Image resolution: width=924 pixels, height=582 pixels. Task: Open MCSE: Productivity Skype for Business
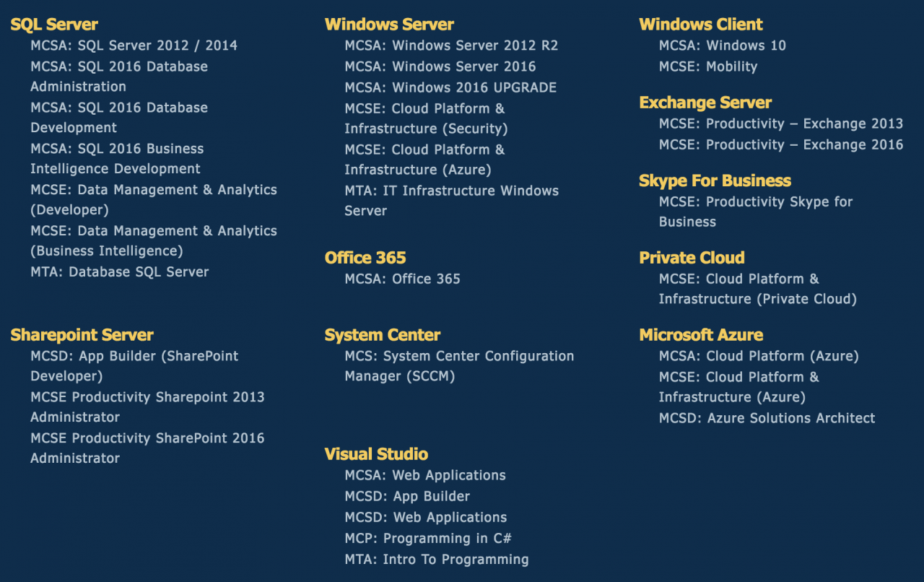[756, 212]
